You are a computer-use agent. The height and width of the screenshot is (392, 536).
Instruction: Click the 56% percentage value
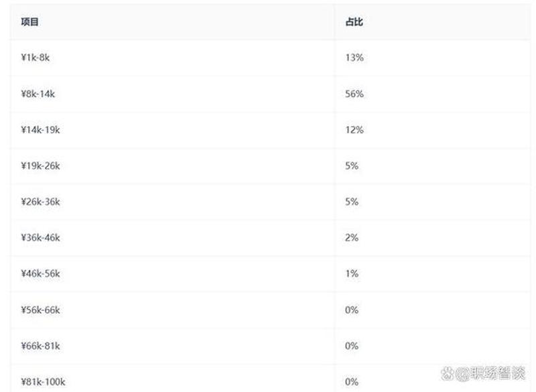(354, 94)
